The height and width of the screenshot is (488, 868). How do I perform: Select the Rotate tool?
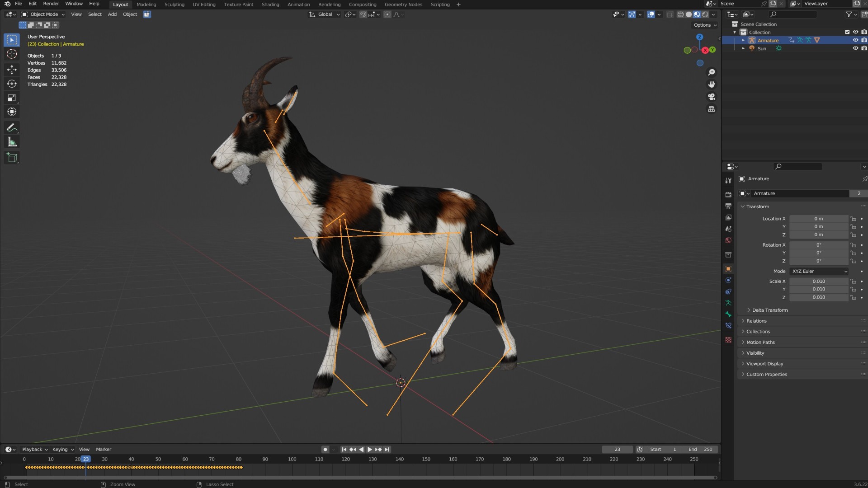pos(12,84)
